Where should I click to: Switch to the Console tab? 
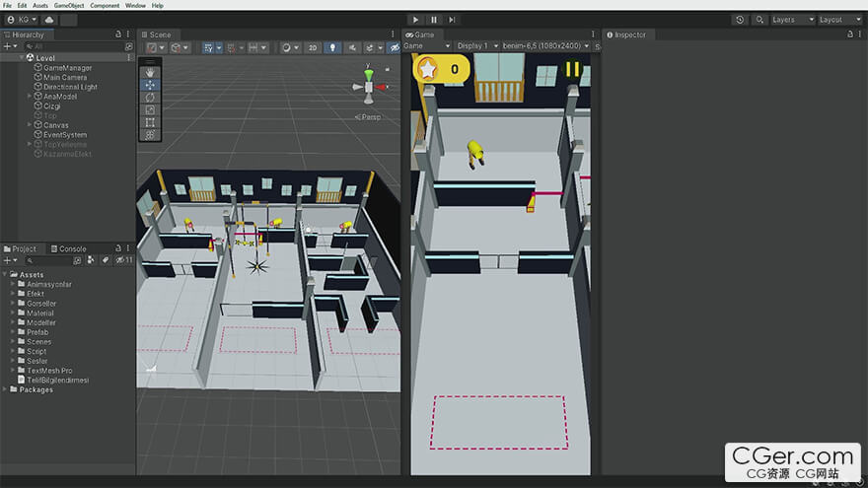pos(68,249)
